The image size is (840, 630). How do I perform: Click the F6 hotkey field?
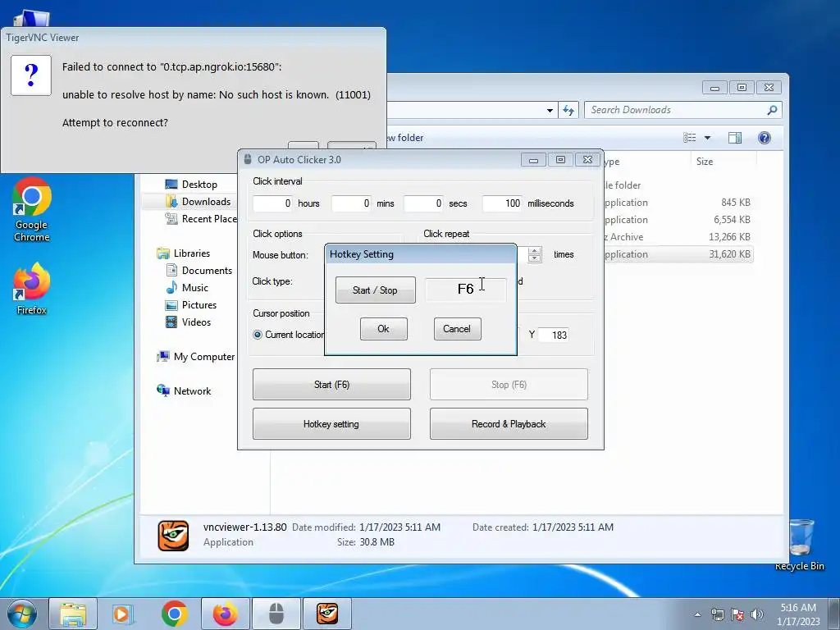click(466, 290)
